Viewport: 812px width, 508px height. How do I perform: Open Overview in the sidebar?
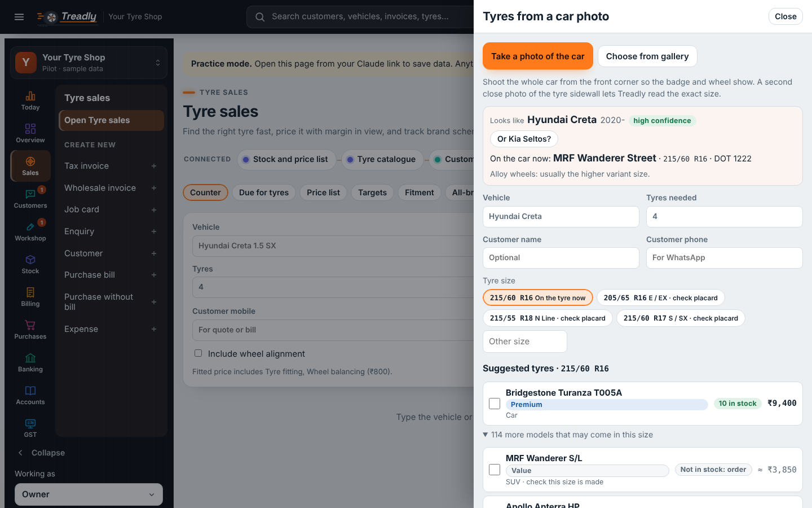click(30, 134)
